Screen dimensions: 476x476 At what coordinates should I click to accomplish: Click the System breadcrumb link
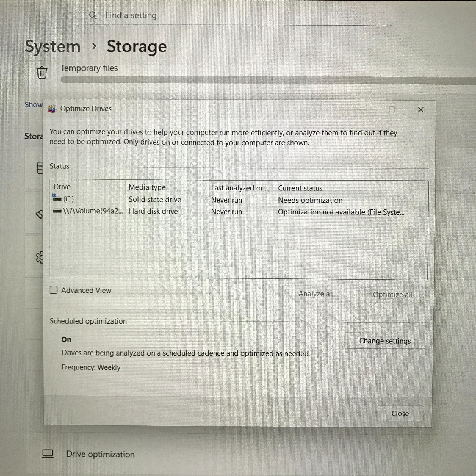tap(53, 47)
